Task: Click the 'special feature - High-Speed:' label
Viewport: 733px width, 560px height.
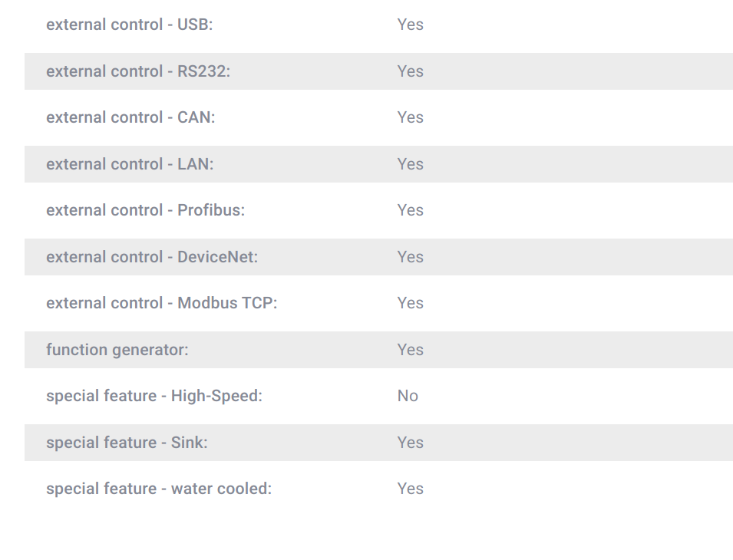Action: (x=154, y=396)
